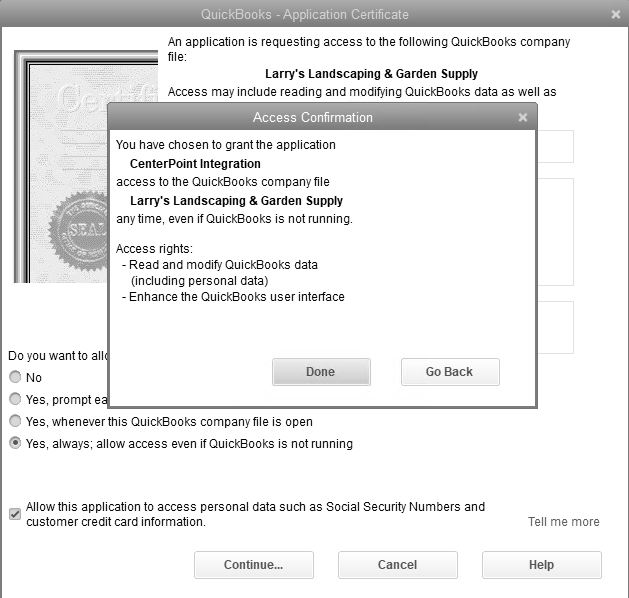Select the No access radio button
The image size is (629, 598).
click(x=15, y=377)
